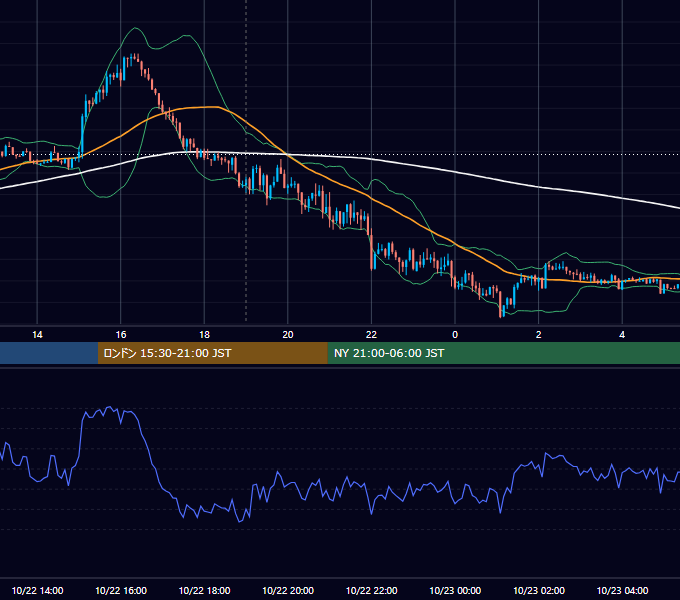Image resolution: width=680 pixels, height=600 pixels.
Task: Click the ロンドン 15:30-21:00 JST session bar
Action: click(212, 353)
